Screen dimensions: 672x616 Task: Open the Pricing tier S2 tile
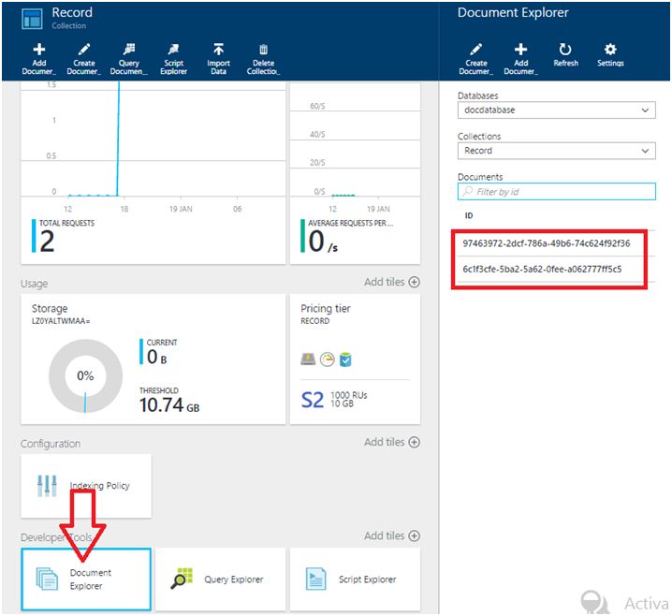click(355, 359)
